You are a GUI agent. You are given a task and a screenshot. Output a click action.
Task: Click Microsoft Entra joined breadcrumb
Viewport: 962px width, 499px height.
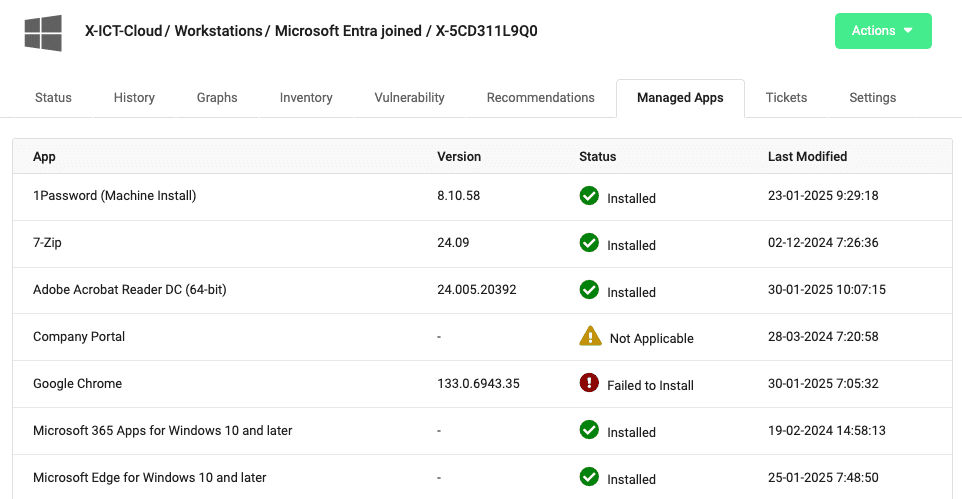point(348,31)
